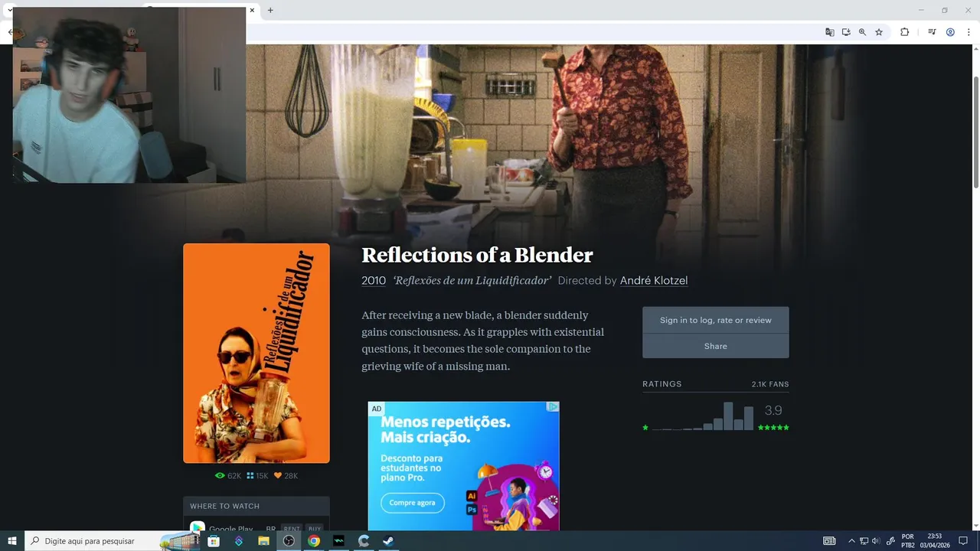This screenshot has height=551, width=980.
Task: Click the tallest ratings histogram bar
Action: (x=728, y=416)
